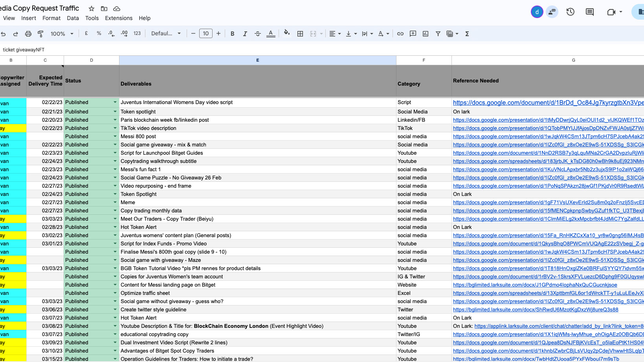This screenshot has height=362, width=644.
Task: Open the borders tool
Action: (300, 34)
